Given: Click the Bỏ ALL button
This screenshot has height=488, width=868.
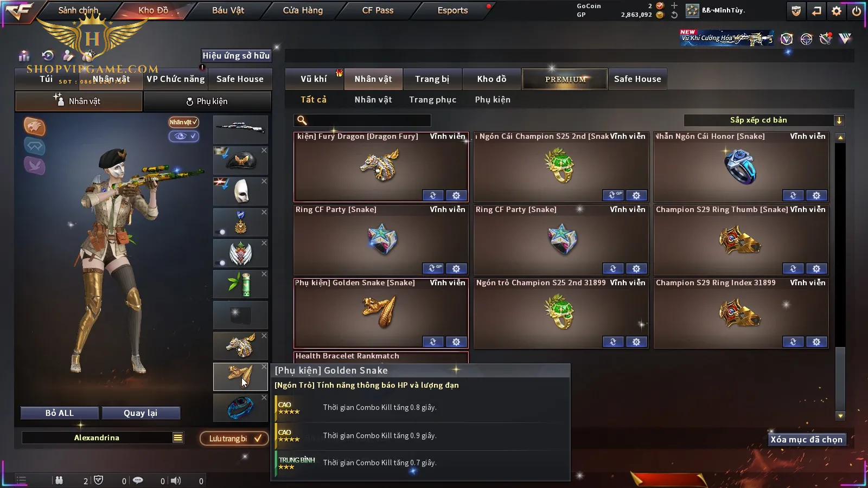Looking at the screenshot, I should (60, 413).
